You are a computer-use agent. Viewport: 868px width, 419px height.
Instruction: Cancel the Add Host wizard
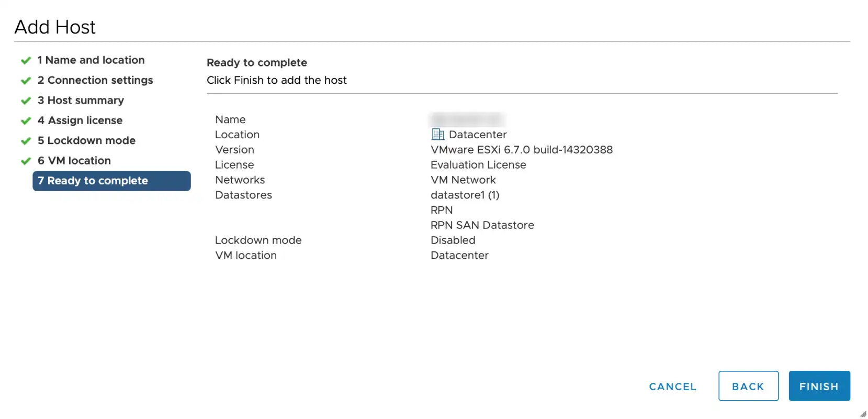coord(673,387)
